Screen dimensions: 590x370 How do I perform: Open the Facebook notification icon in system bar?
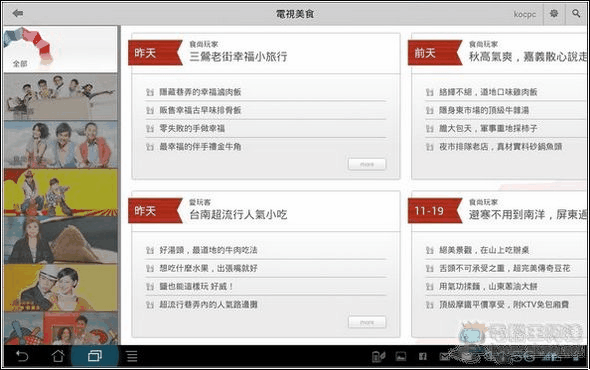pos(423,356)
